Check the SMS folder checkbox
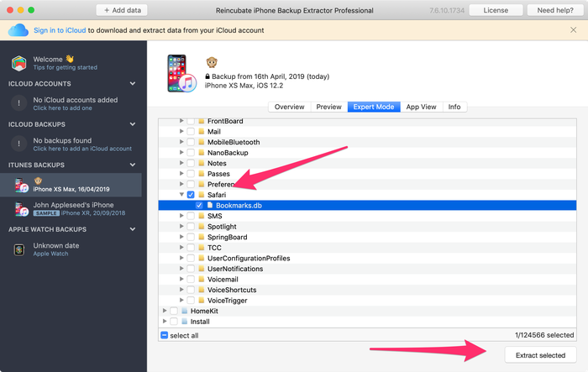The height and width of the screenshot is (372, 588). pos(191,216)
